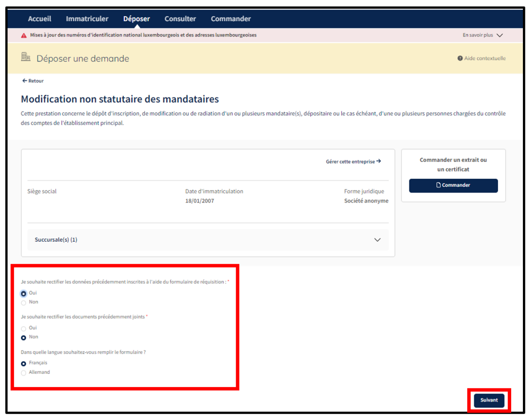Click the question mark help icon
This screenshot has width=532, height=420.
[460, 58]
